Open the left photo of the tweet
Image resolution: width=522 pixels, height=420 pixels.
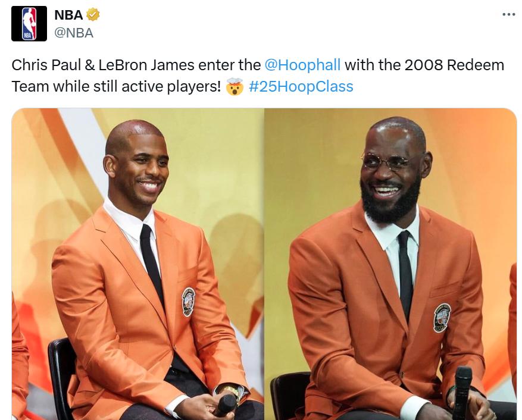[138, 264]
